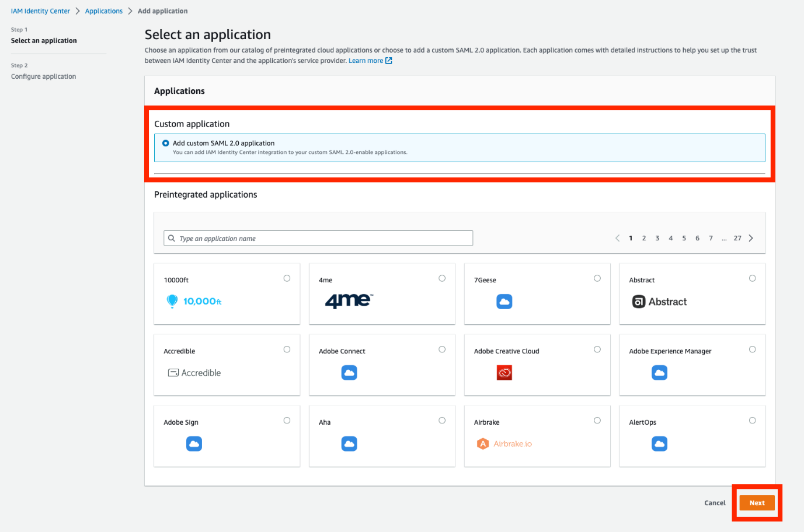Viewport: 804px width, 532px height.
Task: Click the external link icon beside Learn more
Action: coord(389,61)
